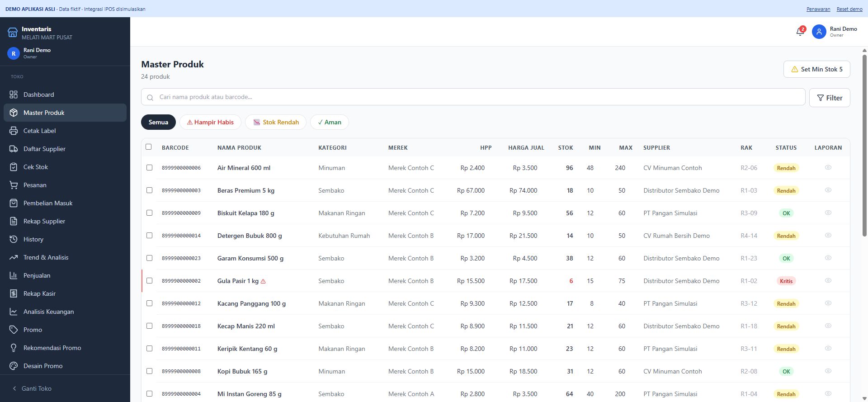The image size is (868, 402).
Task: Open Dashboard from the sidebar
Action: (x=65, y=95)
